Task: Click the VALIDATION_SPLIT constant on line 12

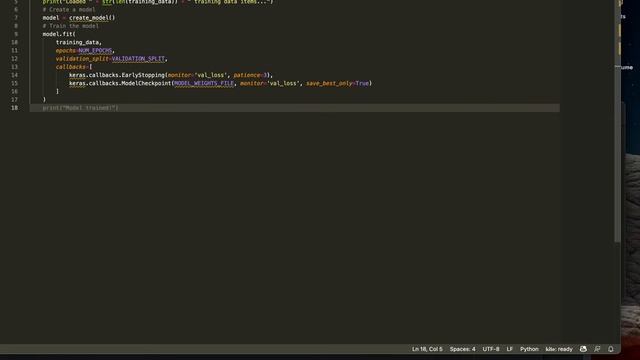Action: pyautogui.click(x=138, y=59)
